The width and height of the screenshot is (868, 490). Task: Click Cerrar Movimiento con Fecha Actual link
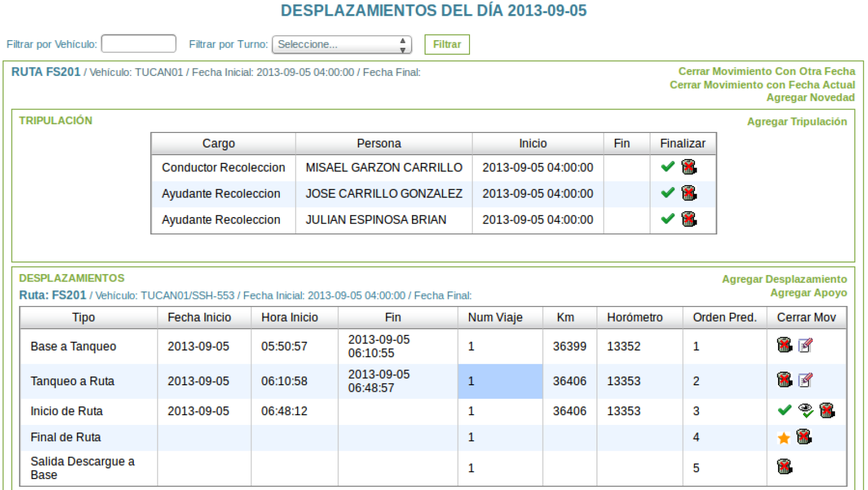762,85
